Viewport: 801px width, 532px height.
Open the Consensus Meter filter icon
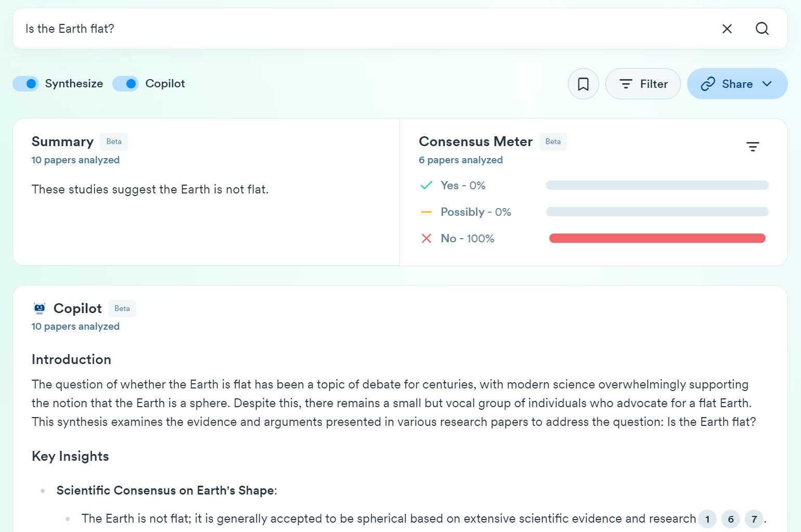point(752,147)
